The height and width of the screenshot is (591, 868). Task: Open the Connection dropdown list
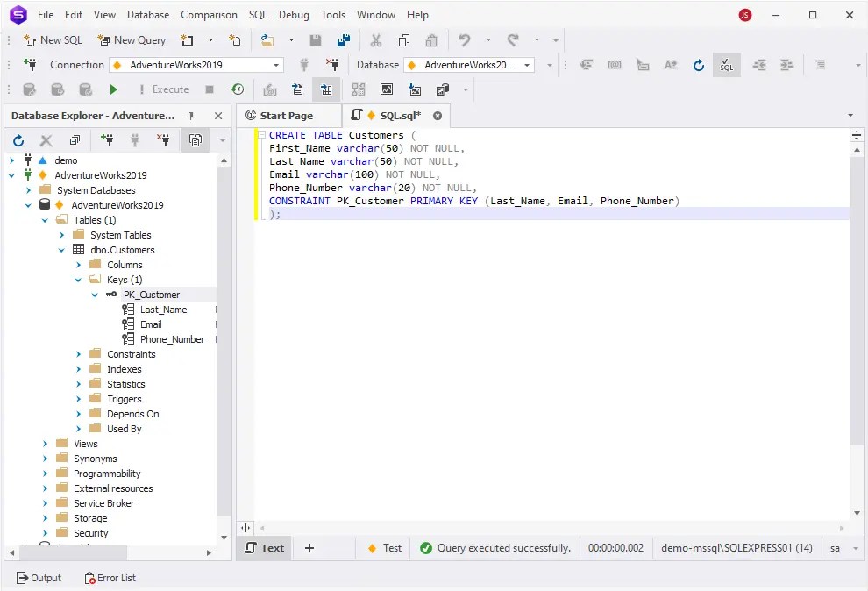point(279,64)
